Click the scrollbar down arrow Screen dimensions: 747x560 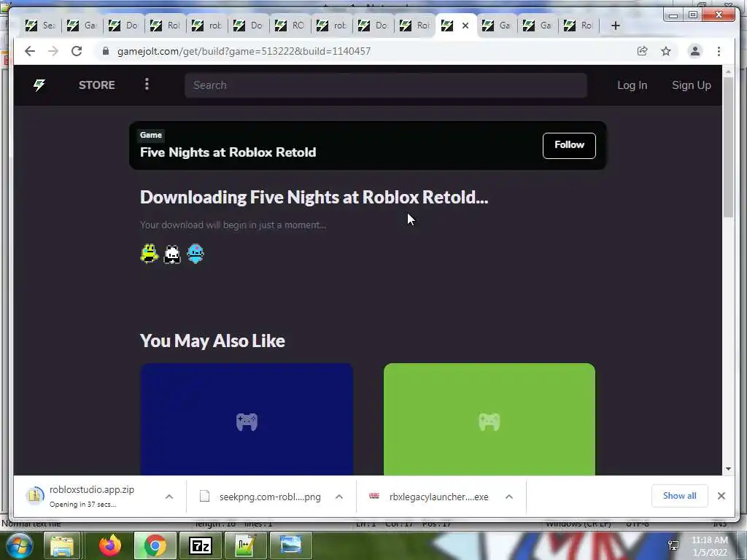(728, 469)
